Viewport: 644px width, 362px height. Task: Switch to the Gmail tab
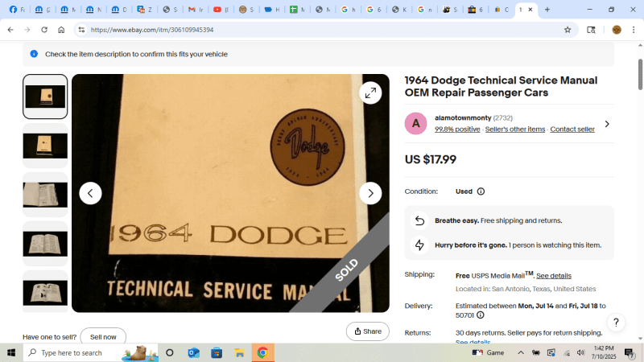pyautogui.click(x=196, y=10)
